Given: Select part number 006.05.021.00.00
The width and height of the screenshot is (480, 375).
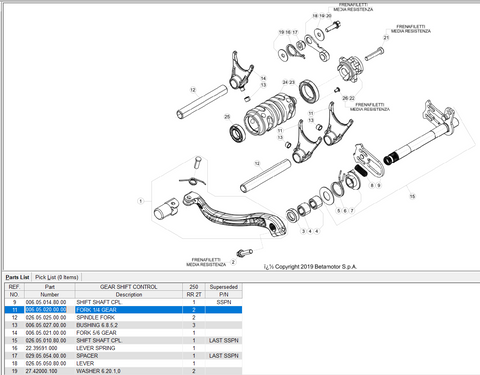Looking at the screenshot, I should point(46,333).
